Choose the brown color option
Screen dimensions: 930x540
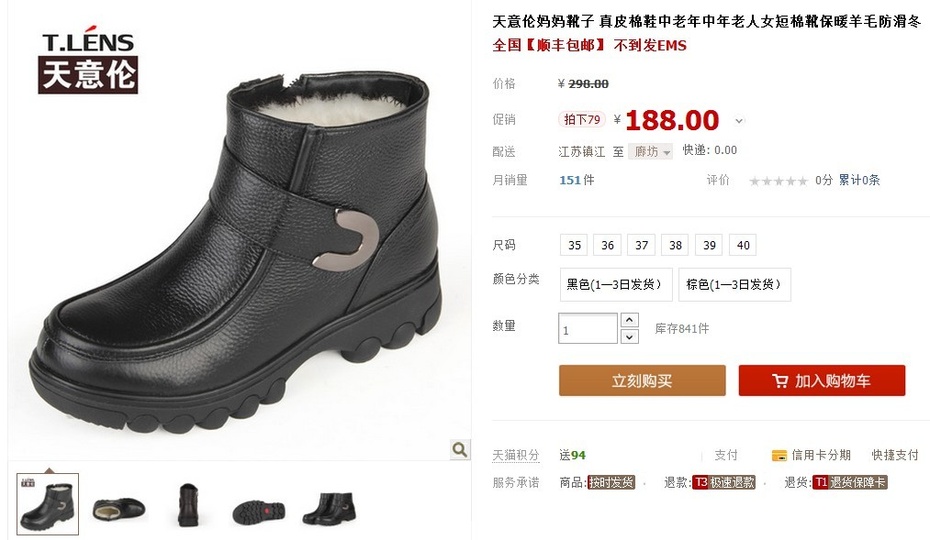(x=734, y=285)
